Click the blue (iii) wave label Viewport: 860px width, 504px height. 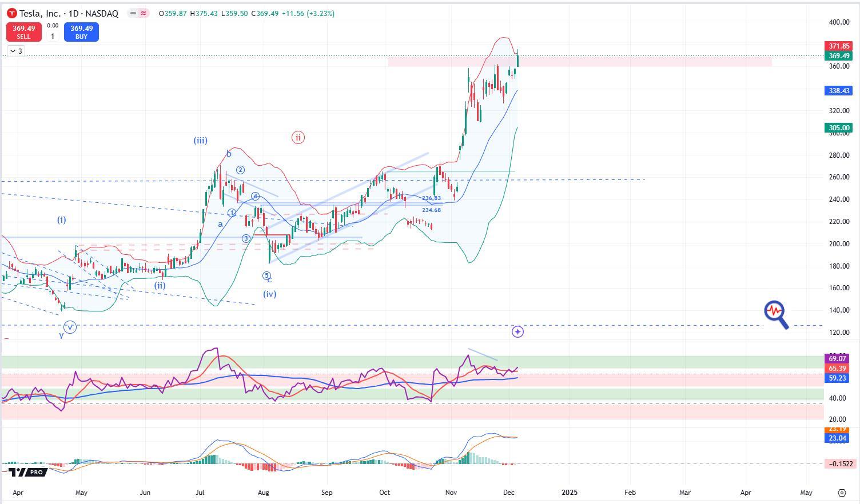pyautogui.click(x=200, y=141)
